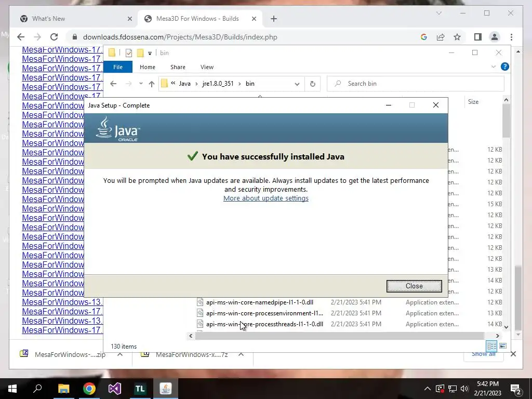532x399 pixels.
Task: Click the Chrome back arrow
Action: 21,37
